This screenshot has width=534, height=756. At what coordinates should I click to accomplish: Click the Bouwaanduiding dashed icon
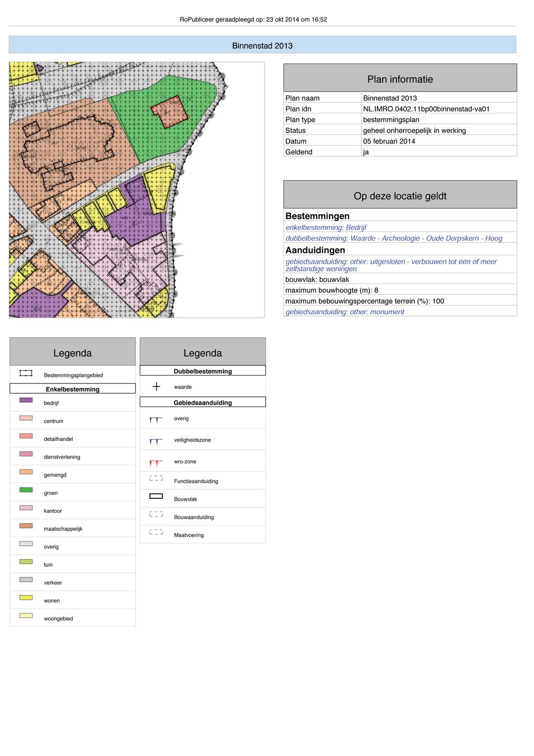(x=156, y=515)
